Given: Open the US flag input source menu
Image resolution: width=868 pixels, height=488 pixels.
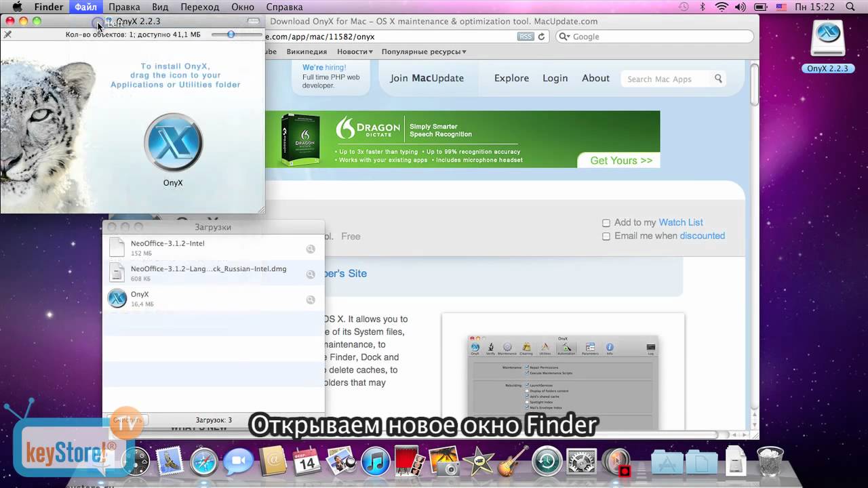Looking at the screenshot, I should tap(782, 7).
